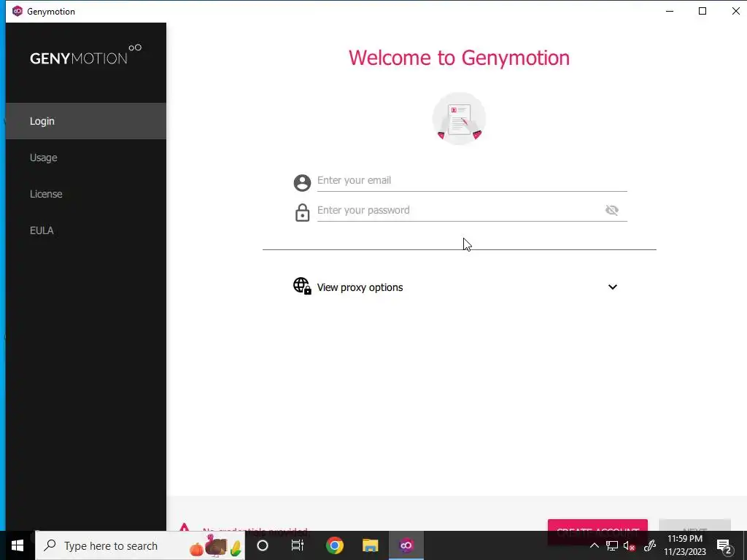The width and height of the screenshot is (747, 560).
Task: Expand View proxy options chevron
Action: [x=613, y=287]
